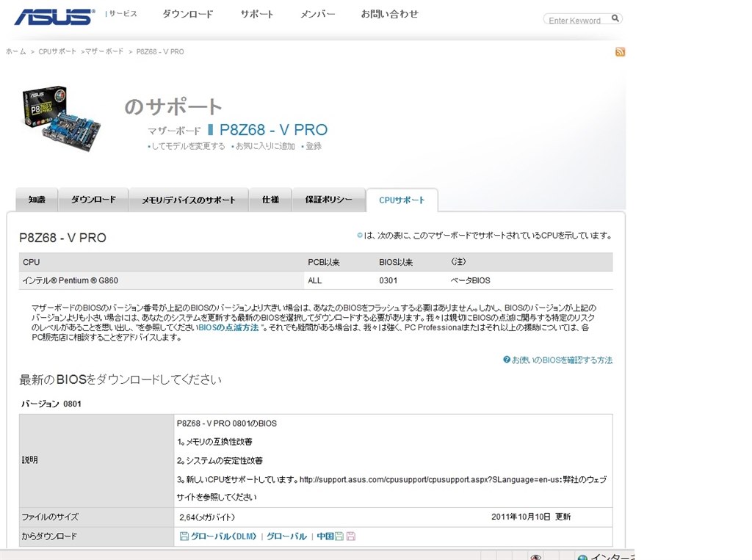Open the RSS feed icon
Screen dimensions: 752x560
pyautogui.click(x=620, y=52)
